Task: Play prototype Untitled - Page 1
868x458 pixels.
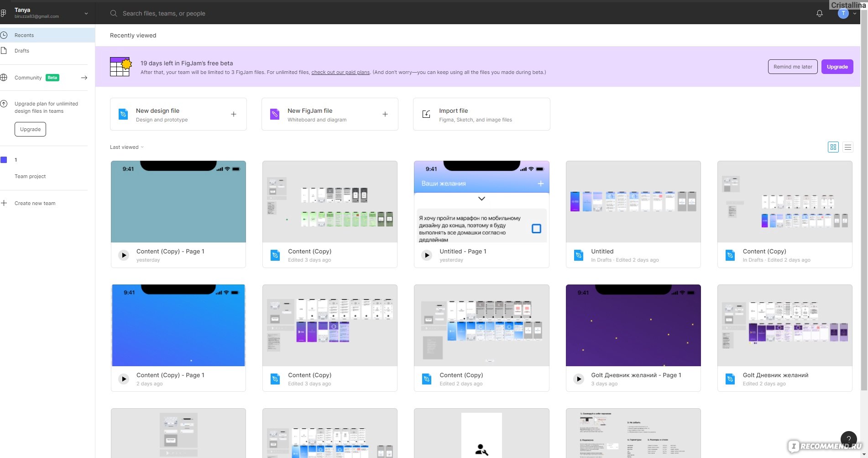Action: pos(427,255)
